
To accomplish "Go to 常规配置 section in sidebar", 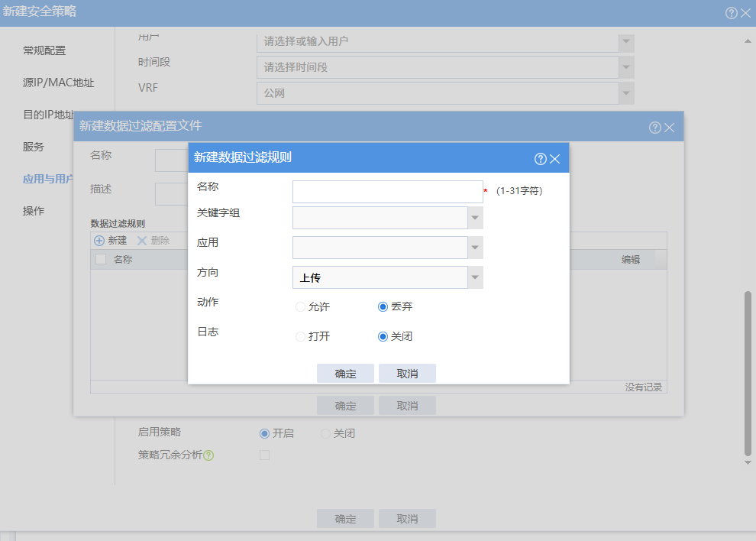I will [44, 50].
